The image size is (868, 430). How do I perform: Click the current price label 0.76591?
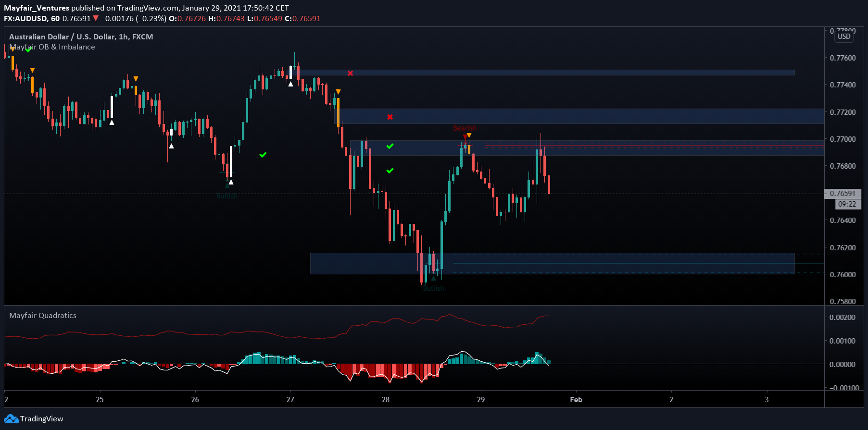point(843,194)
